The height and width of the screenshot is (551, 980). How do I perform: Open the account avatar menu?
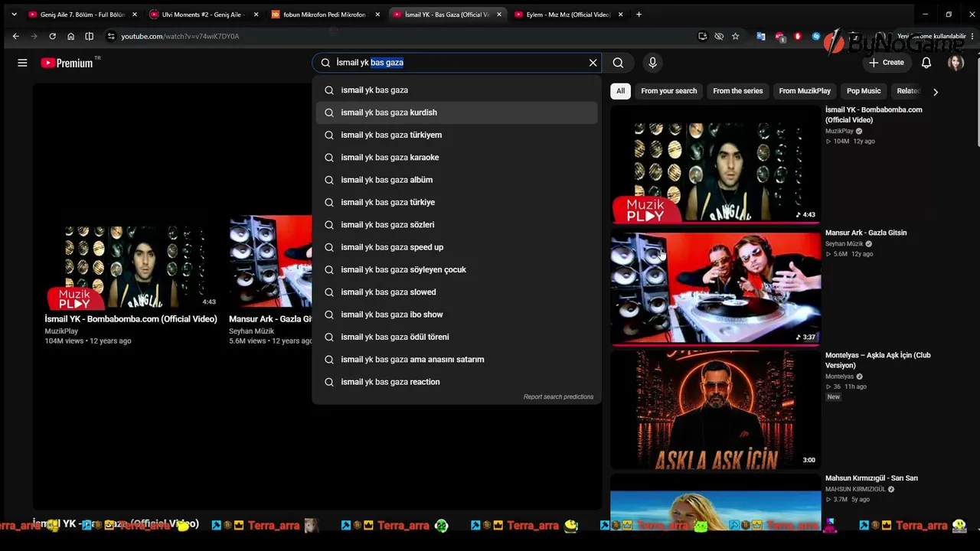click(x=955, y=63)
